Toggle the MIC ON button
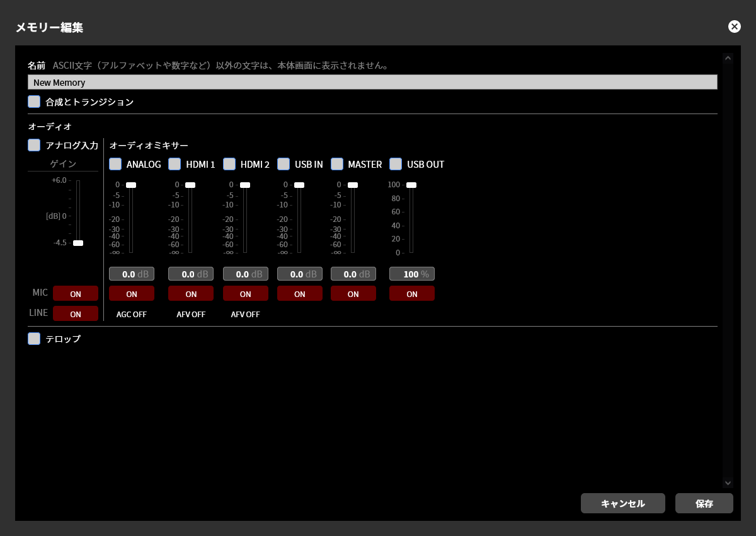Image resolution: width=756 pixels, height=536 pixels. pyautogui.click(x=76, y=293)
